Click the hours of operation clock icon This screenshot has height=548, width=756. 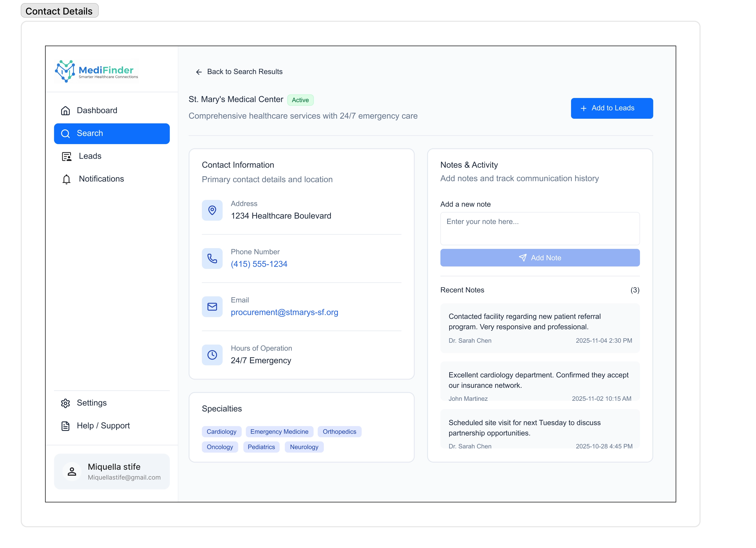click(212, 355)
